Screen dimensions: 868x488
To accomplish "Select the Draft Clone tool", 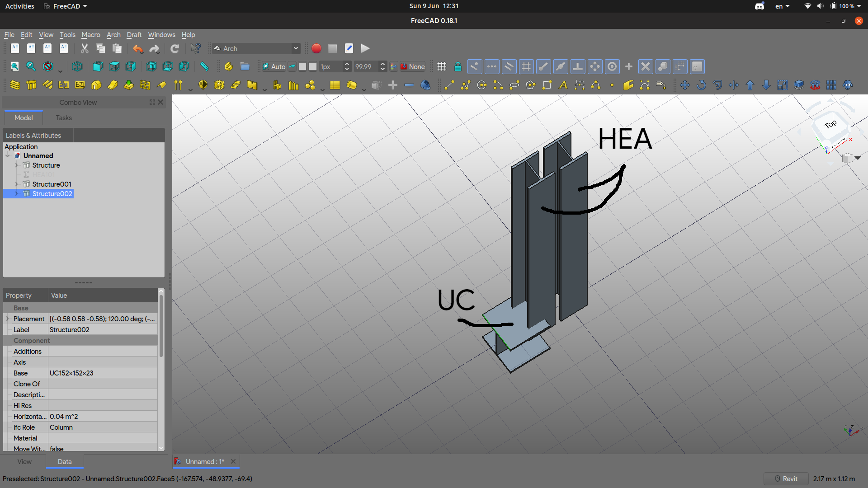I will (x=848, y=85).
